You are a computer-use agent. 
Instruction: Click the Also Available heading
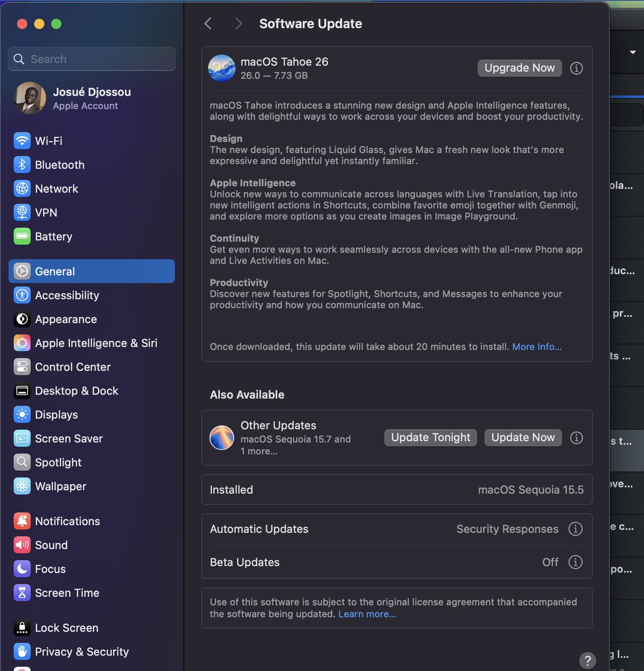[247, 395]
